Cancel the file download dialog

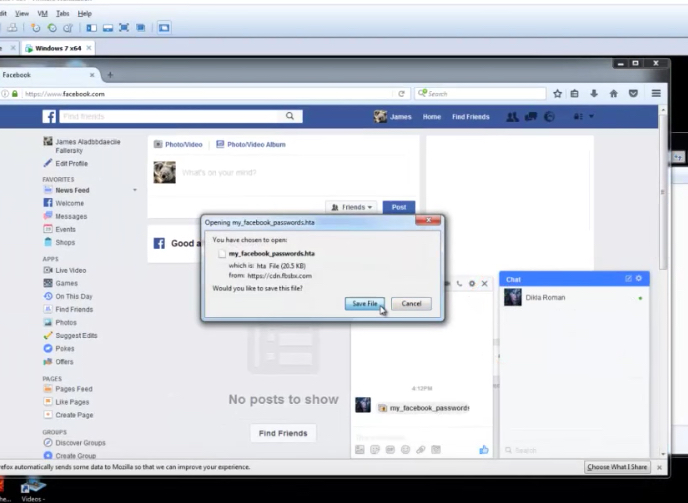411,303
